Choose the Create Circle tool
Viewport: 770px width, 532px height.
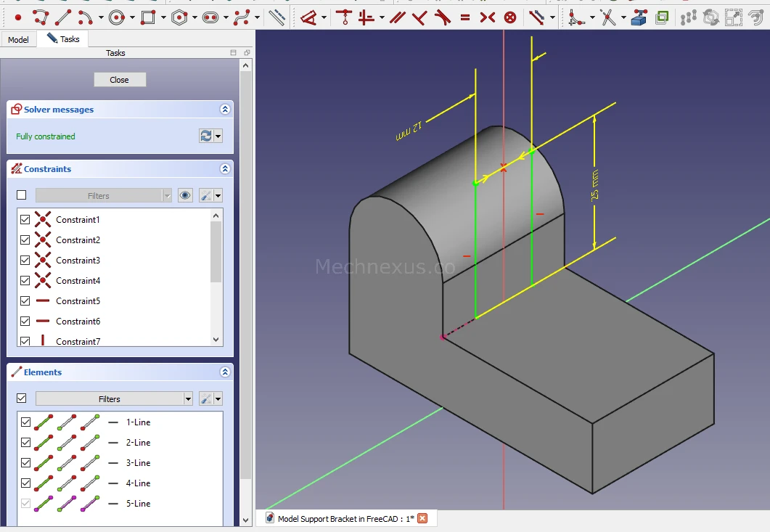(117, 17)
